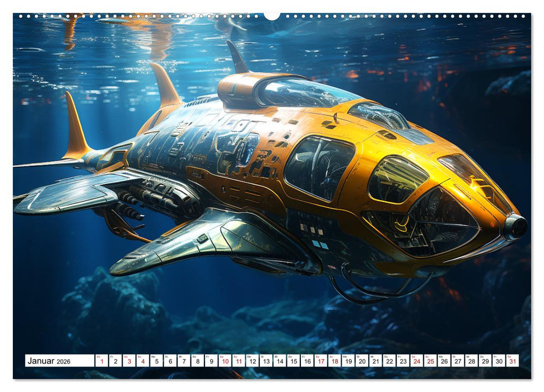544x392 pixels.
Task: Click the Sonntag date 4 cell
Action: [x=143, y=362]
